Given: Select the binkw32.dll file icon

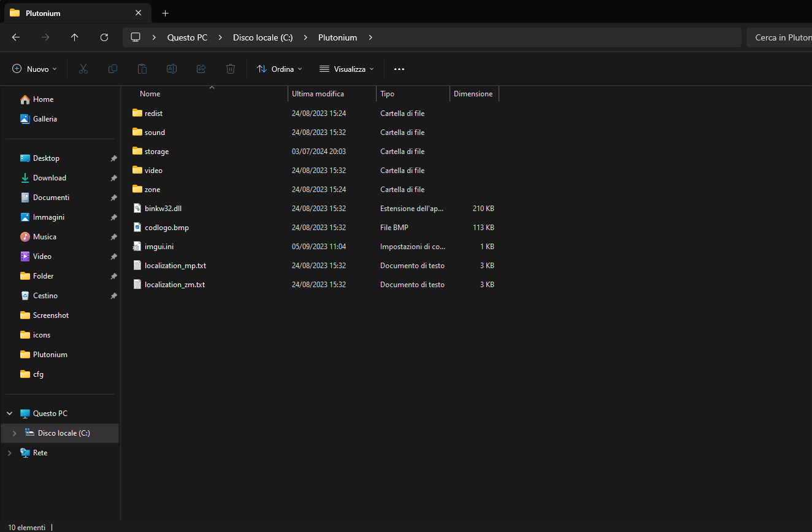Looking at the screenshot, I should 137,209.
